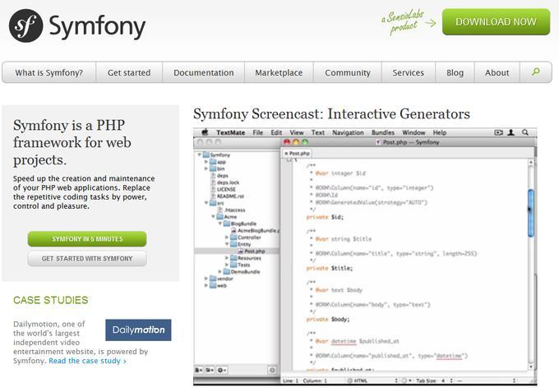
Task: Open What is Symfony? menu item
Action: (49, 72)
